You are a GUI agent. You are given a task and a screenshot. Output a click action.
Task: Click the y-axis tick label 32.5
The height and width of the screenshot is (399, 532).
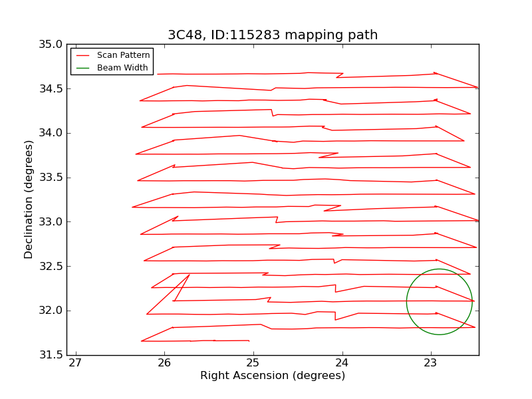[51, 267]
